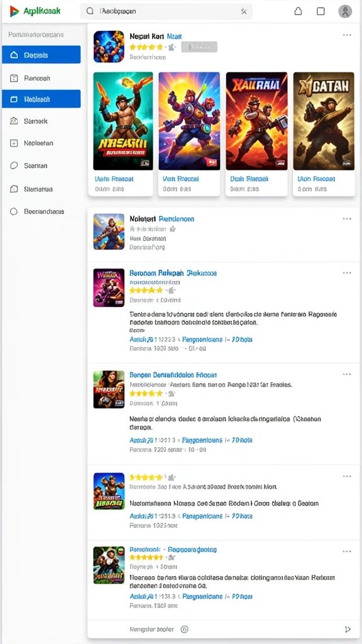Click Pagpenidana link under Benpan Dantafiddolon Bfooat

tap(202, 440)
